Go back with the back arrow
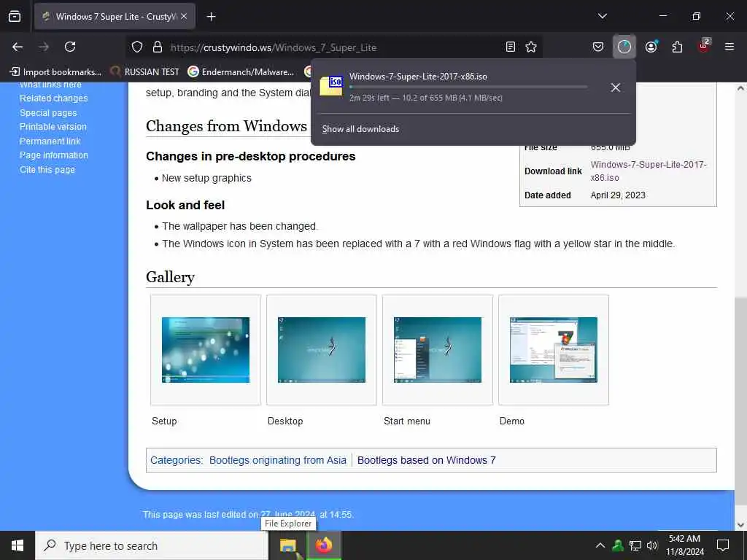Viewport: 747px width, 560px height. (18, 47)
